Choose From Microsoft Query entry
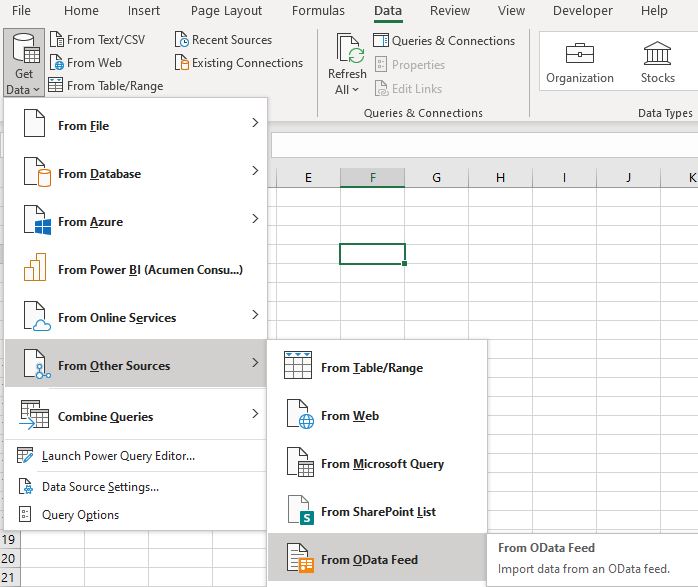 coord(377,463)
